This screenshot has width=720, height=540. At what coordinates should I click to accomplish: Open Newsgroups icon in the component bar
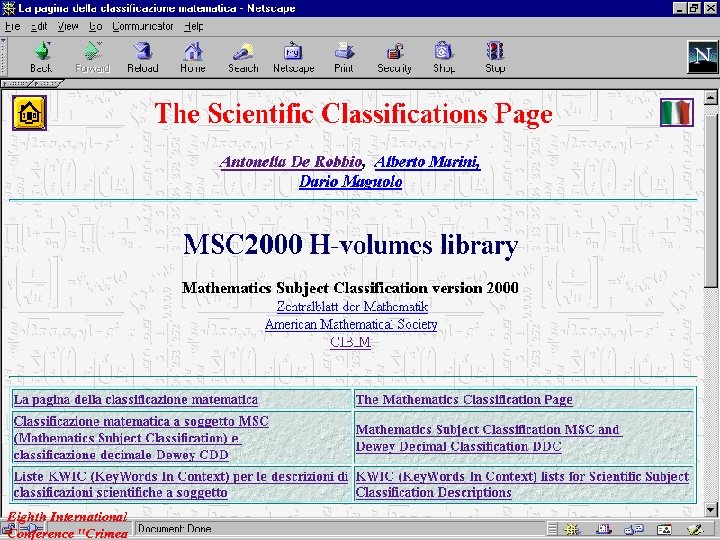(634, 529)
